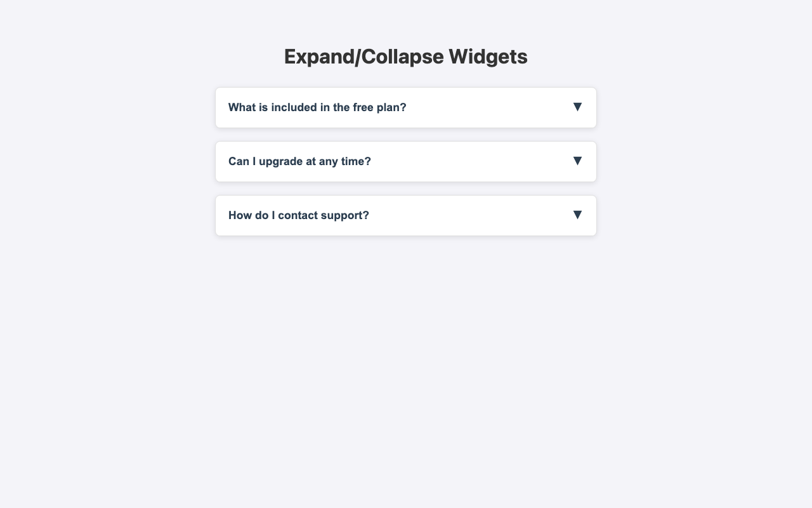Show the answer about the free plan
Image resolution: width=812 pixels, height=508 pixels.
point(406,107)
